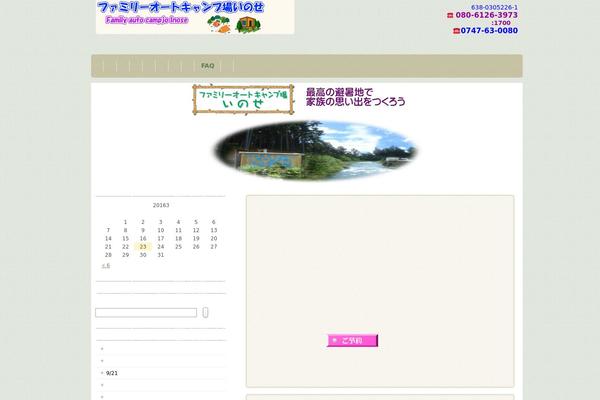The width and height of the screenshot is (600, 400).
Task: Click the calendar heading 20163
Action: coord(161,205)
